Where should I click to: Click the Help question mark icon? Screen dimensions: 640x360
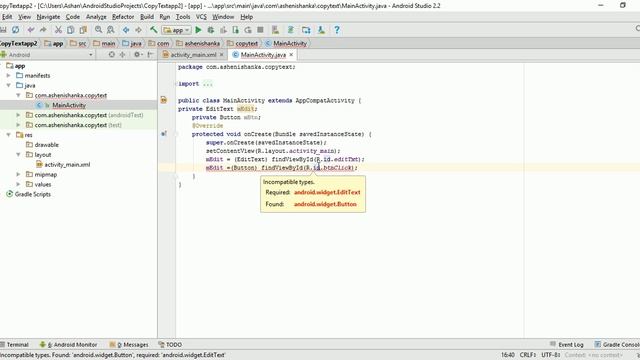[337, 30]
